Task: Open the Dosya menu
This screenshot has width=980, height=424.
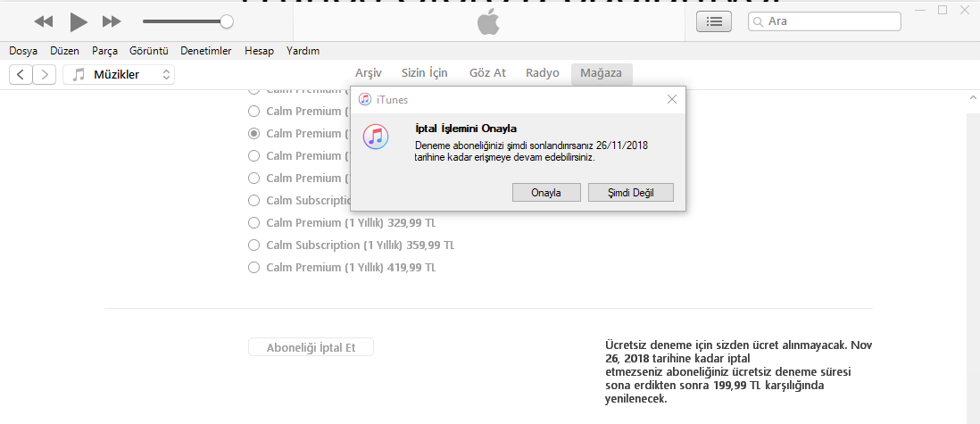Action: [x=23, y=51]
